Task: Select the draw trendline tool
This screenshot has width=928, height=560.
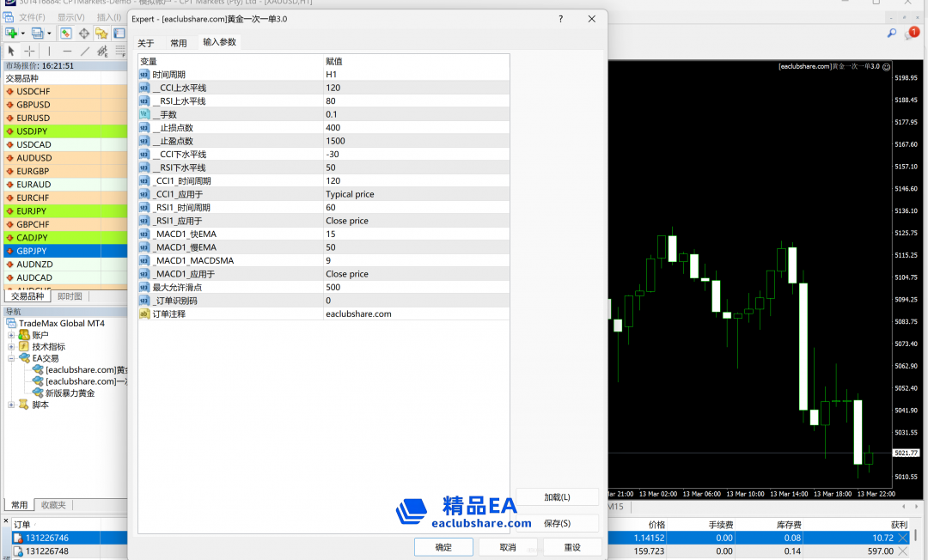Action: 84,52
